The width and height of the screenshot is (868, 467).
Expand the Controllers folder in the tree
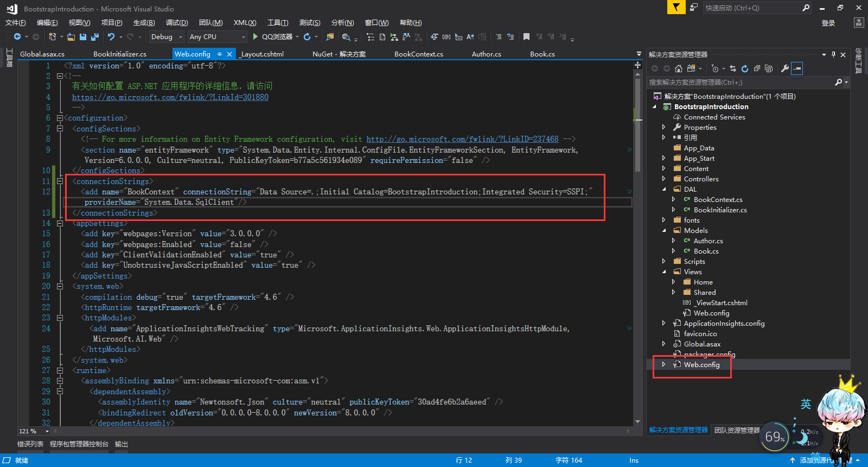663,179
